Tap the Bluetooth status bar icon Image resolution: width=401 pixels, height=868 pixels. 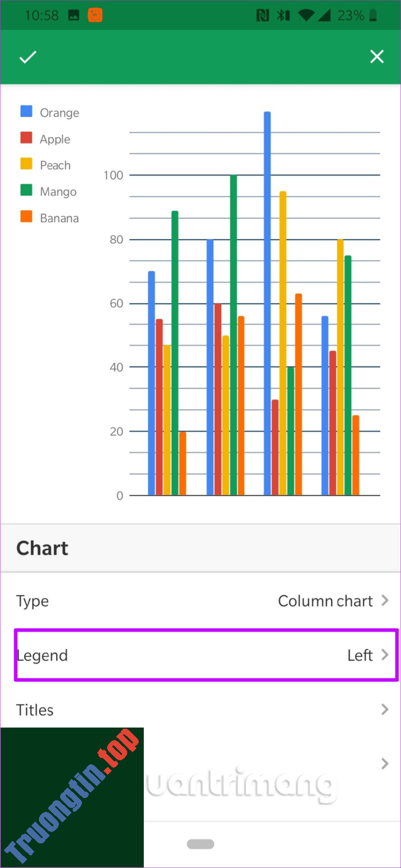[x=281, y=15]
